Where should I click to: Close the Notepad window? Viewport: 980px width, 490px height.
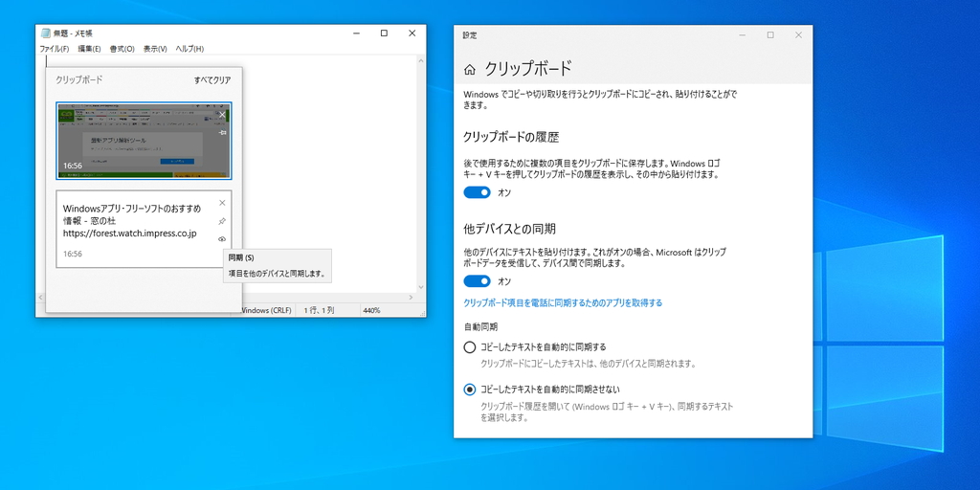pyautogui.click(x=412, y=33)
